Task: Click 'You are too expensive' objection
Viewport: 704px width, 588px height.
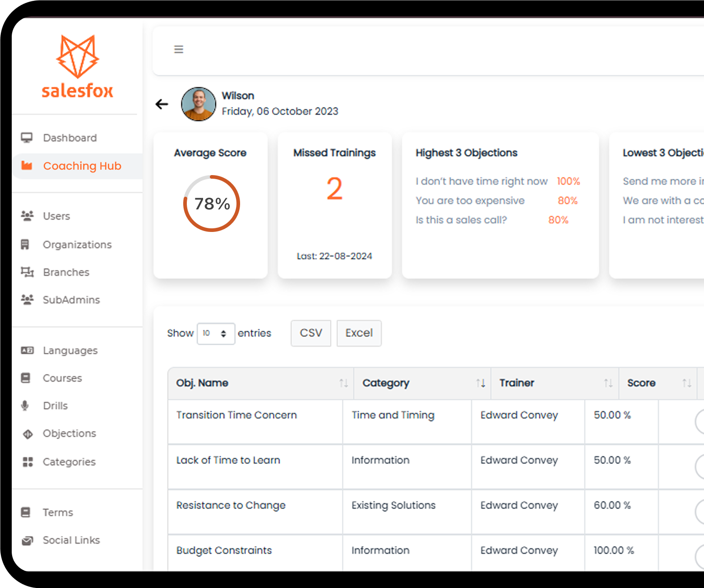Action: pos(470,200)
